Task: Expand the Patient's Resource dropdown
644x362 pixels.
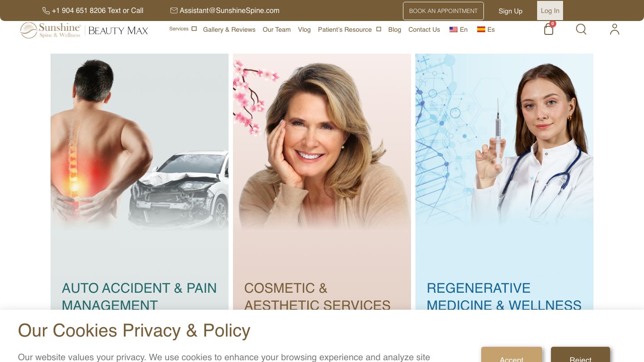Action: click(349, 29)
